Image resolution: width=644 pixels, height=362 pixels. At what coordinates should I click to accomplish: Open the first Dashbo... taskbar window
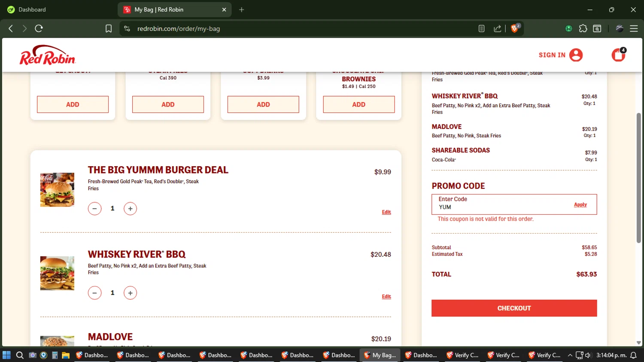[x=91, y=355]
